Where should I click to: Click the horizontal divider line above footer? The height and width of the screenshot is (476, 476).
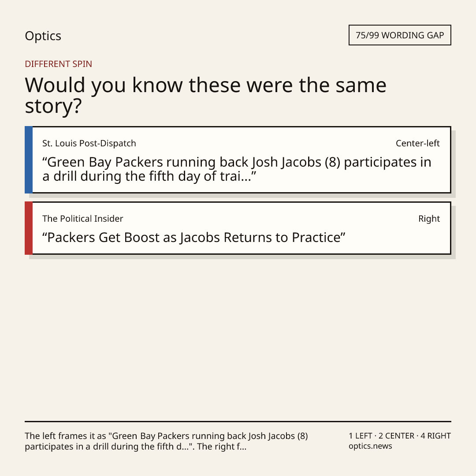(x=238, y=421)
